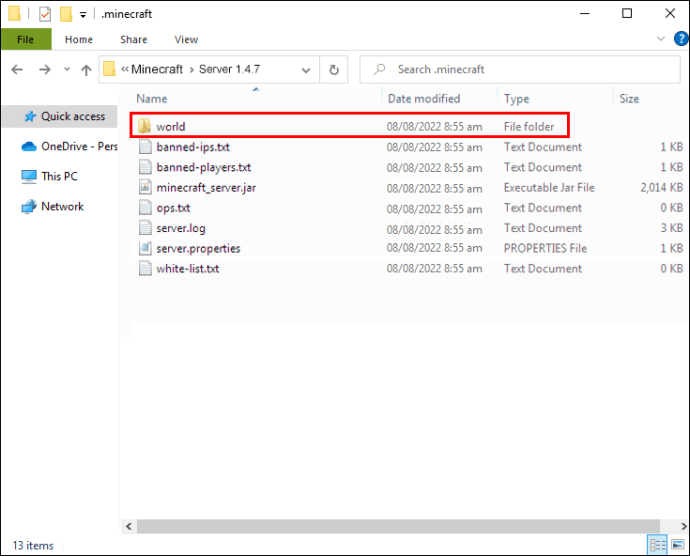Screen dimensions: 690x556
Task: Select the server.log file icon
Action: pyautogui.click(x=145, y=228)
